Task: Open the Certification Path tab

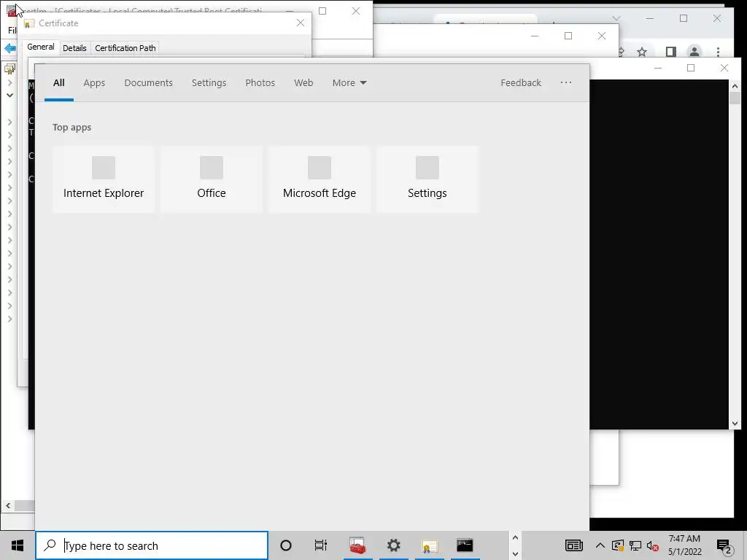Action: [x=125, y=48]
